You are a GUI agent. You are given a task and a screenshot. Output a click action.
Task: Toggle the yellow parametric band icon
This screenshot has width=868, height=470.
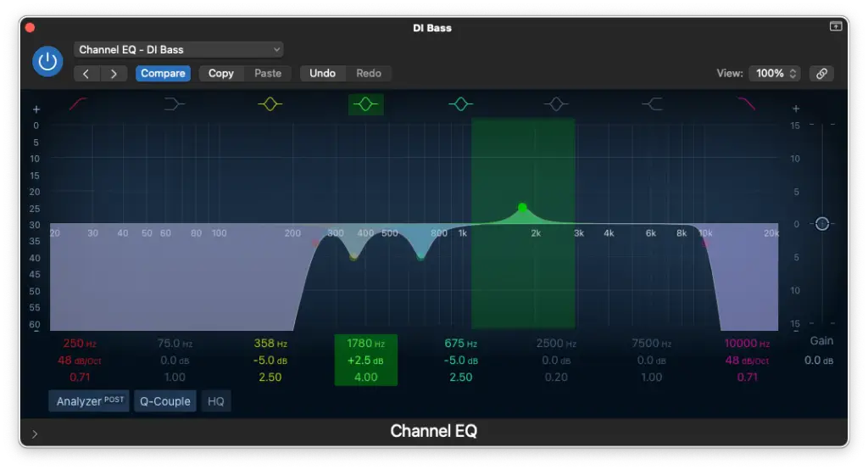tap(270, 104)
